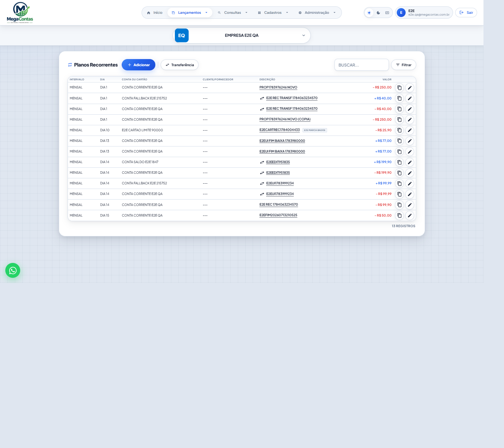Click the CLIENTE/FORNECEDOR column header
The height and width of the screenshot is (448, 504).
(218, 79)
